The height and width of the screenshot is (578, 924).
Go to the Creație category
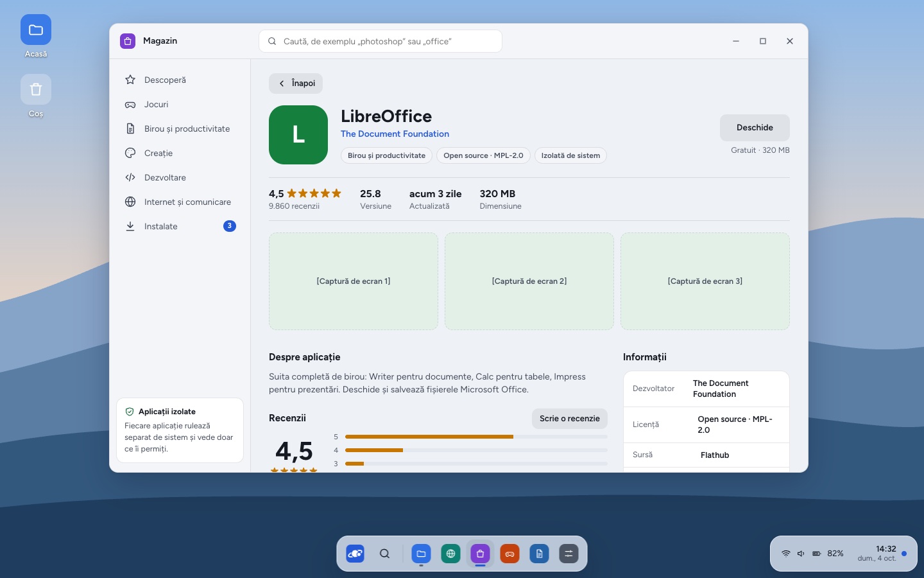pos(180,153)
